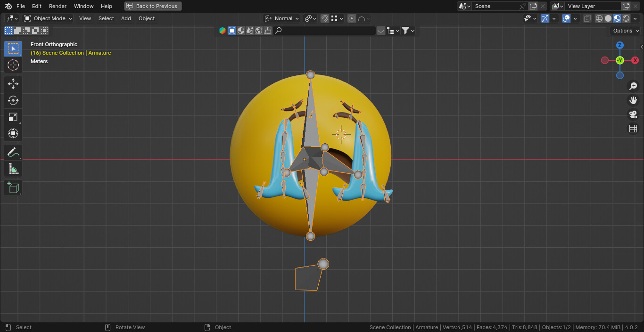Open the viewport Add menu
The height and width of the screenshot is (332, 644).
(x=126, y=18)
